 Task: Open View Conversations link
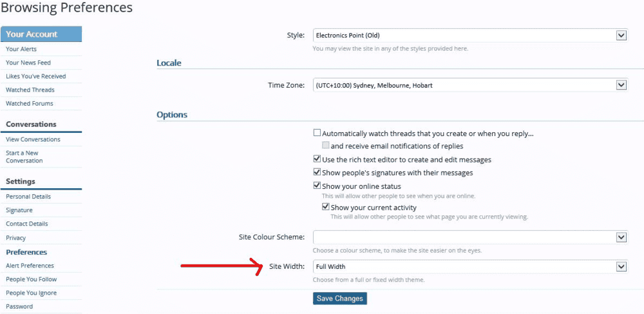point(33,139)
